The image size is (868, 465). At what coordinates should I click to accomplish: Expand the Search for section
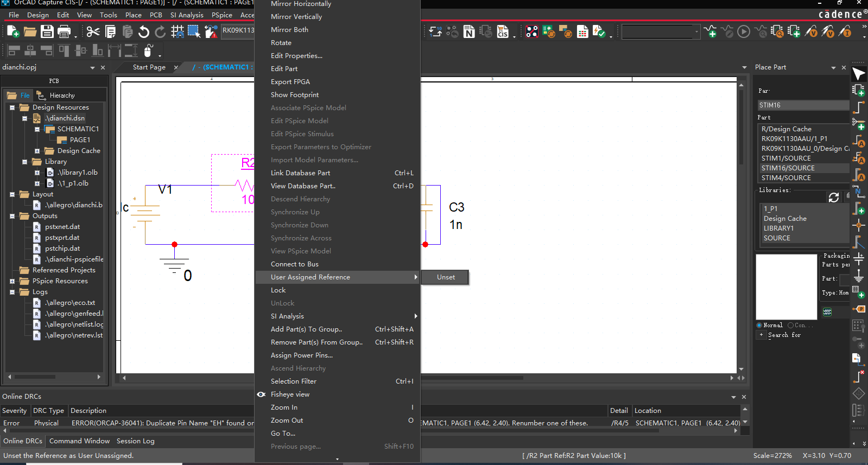coord(761,335)
